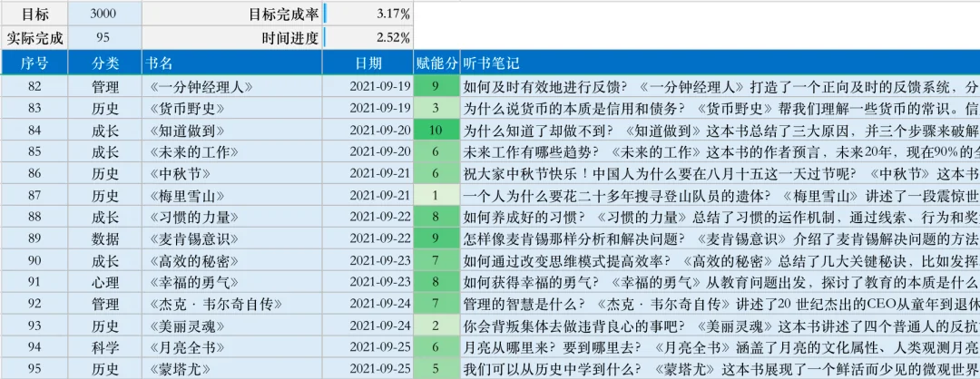This screenshot has width=980, height=379.
Task: Open note starting 为什么知道了却做不到
Action: coord(720,130)
